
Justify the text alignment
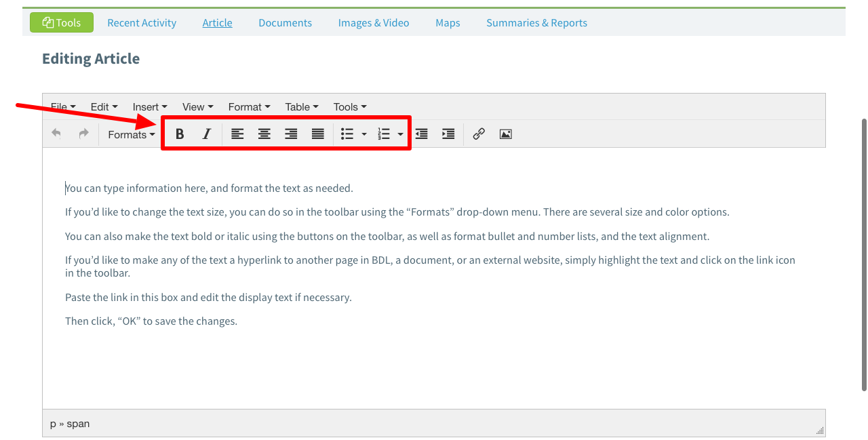click(317, 134)
